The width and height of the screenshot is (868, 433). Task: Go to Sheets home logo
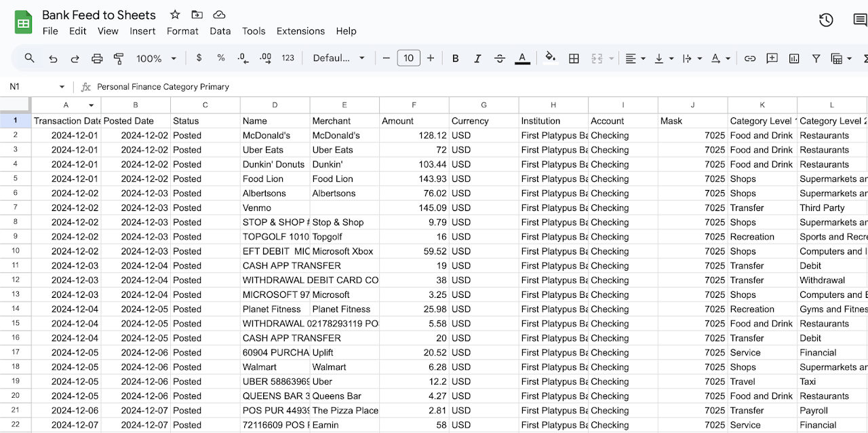coord(24,22)
